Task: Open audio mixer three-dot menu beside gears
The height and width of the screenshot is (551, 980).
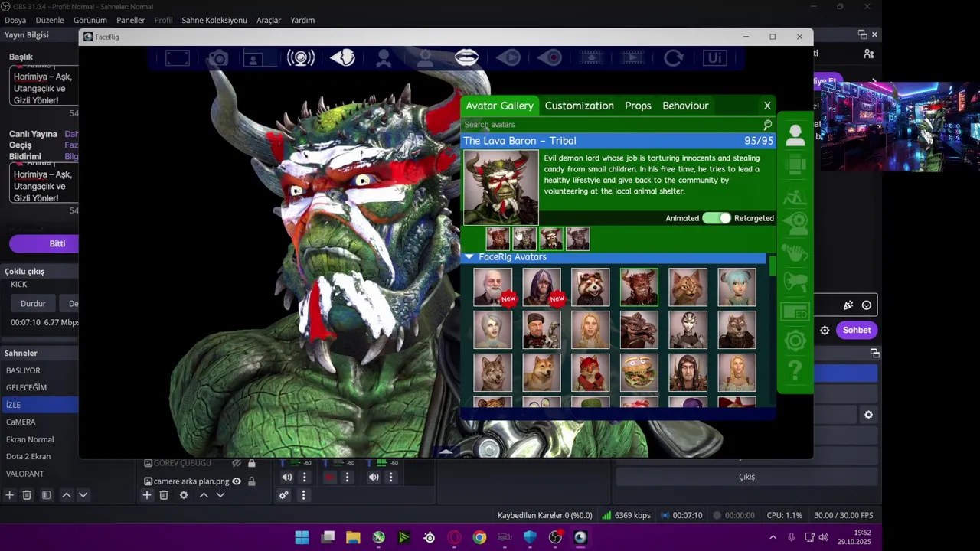Action: (x=303, y=495)
